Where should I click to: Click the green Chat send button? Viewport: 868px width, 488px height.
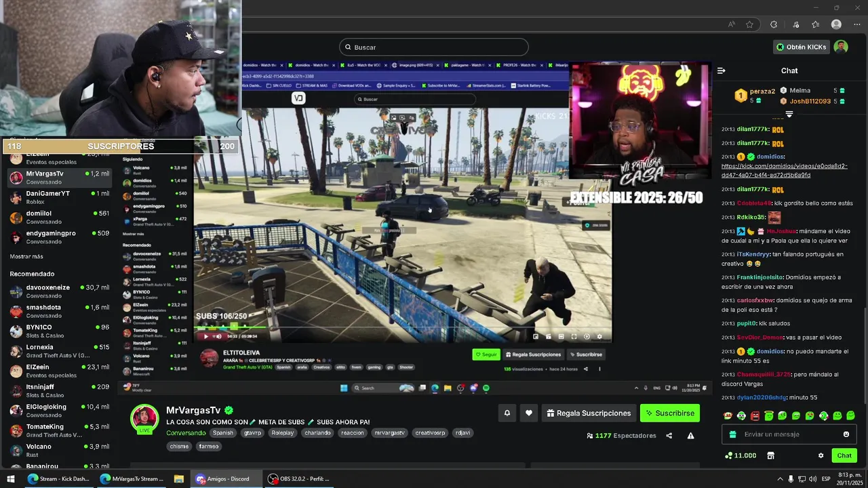click(844, 455)
